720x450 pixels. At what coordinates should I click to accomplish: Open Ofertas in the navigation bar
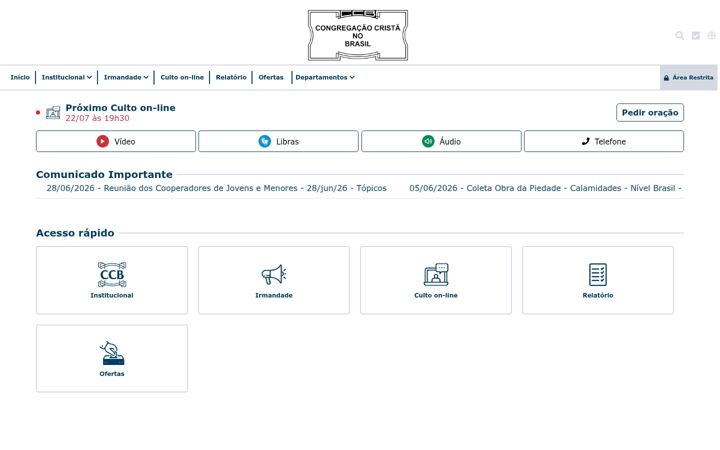tap(271, 78)
